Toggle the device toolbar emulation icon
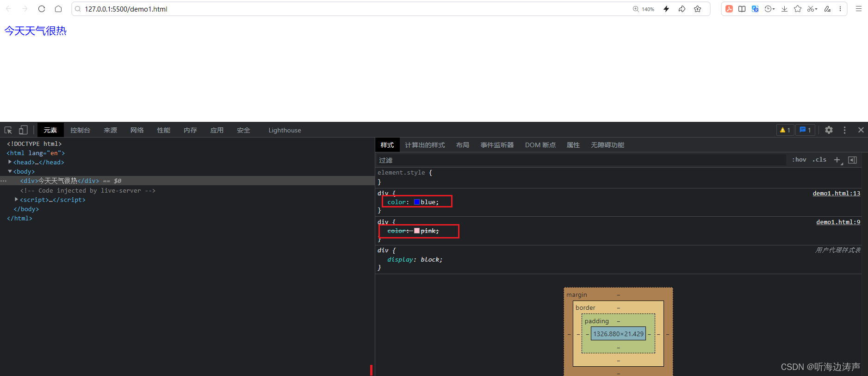Screen dimensions: 868x376 [23, 130]
